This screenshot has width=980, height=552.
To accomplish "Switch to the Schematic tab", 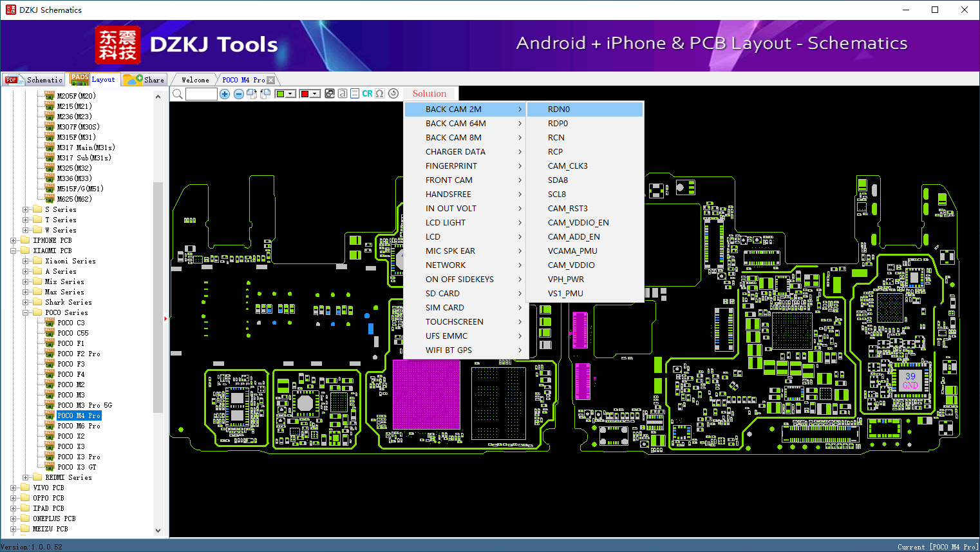I will click(33, 80).
